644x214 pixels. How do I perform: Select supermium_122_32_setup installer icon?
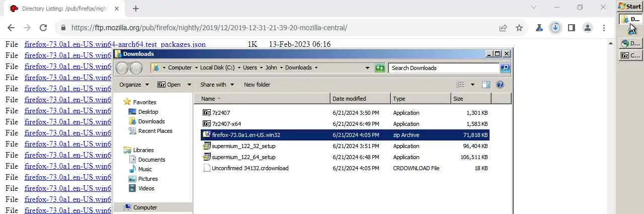(x=206, y=146)
